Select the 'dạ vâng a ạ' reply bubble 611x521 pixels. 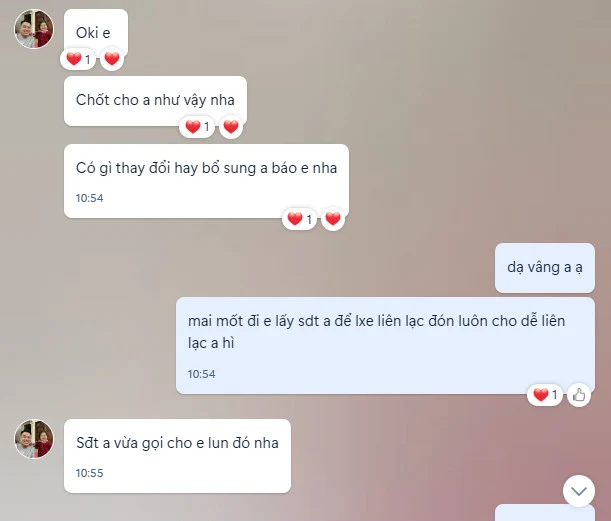tap(545, 268)
